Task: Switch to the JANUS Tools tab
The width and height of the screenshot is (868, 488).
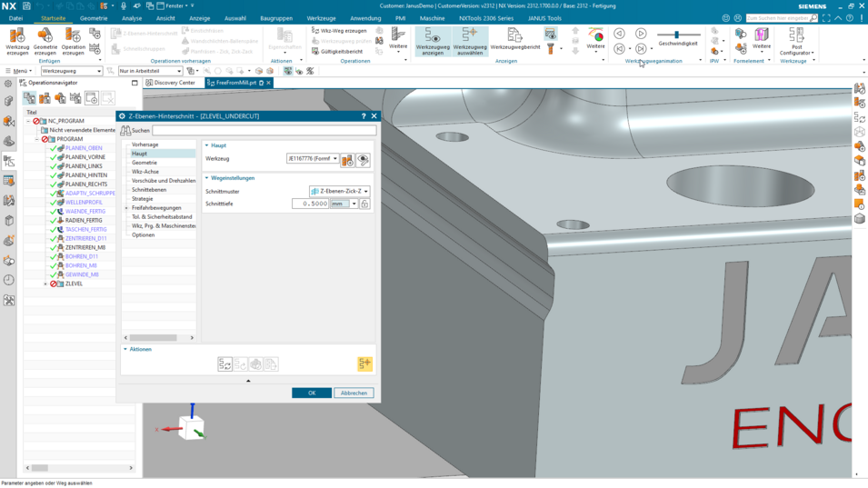Action: 544,18
